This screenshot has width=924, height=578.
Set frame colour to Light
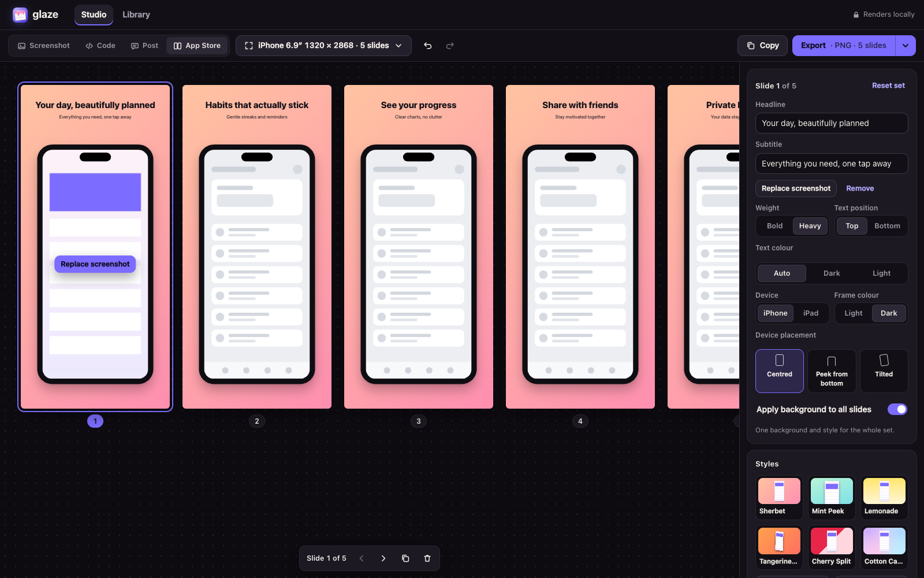853,313
